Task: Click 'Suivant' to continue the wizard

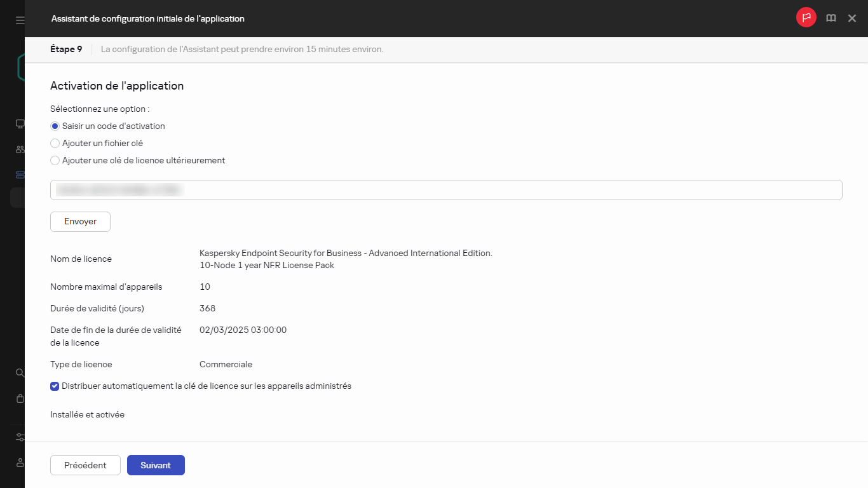Action: click(156, 464)
